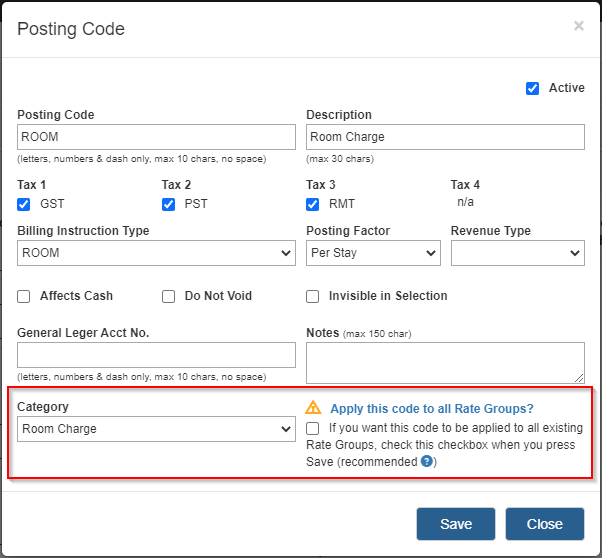Uncheck the Active checkbox
Image resolution: width=602 pixels, height=558 pixels.
pos(532,88)
